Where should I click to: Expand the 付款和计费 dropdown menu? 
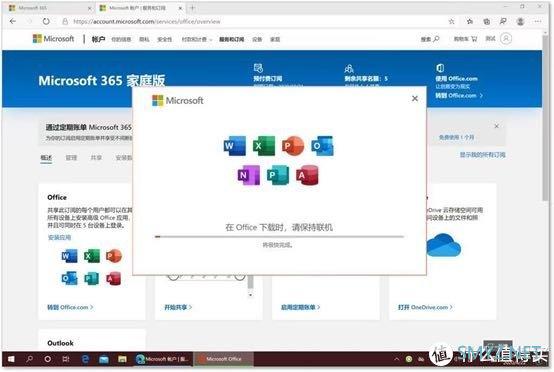point(197,40)
